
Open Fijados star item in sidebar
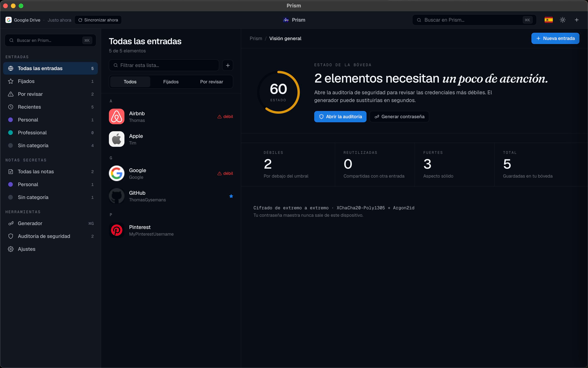coord(50,81)
